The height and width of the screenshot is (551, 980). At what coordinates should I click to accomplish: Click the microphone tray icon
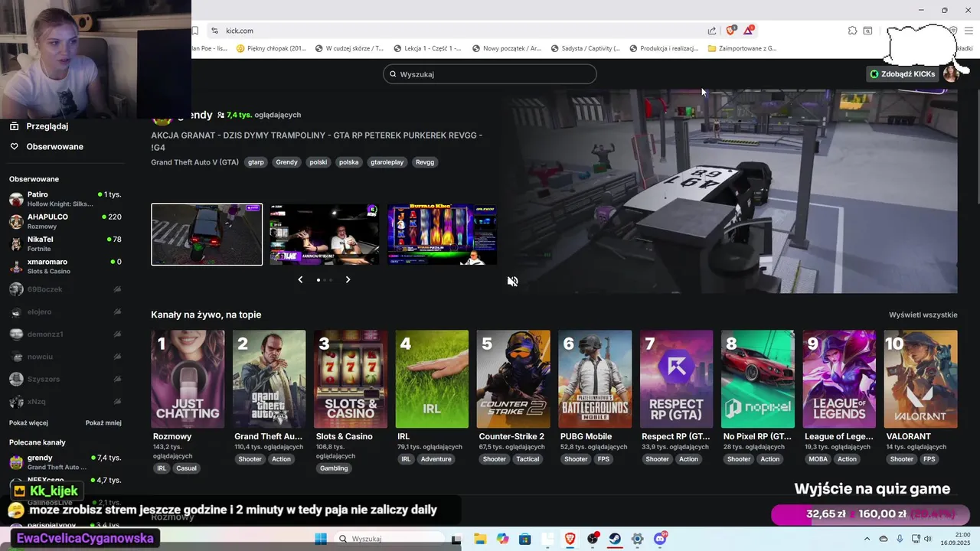click(x=900, y=539)
